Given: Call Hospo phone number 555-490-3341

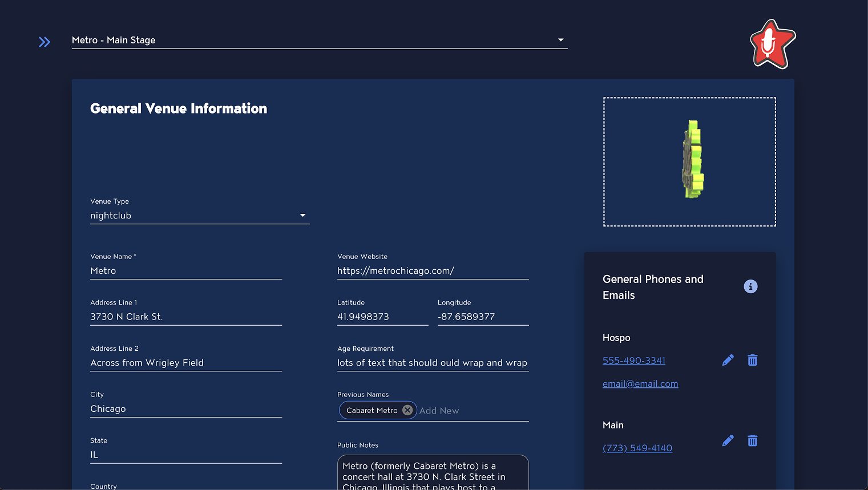Looking at the screenshot, I should (x=634, y=361).
